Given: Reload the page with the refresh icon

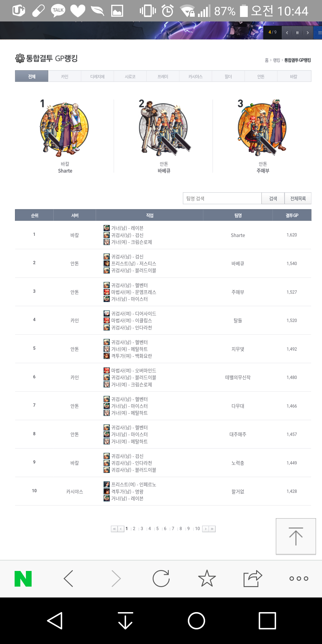Looking at the screenshot, I should 161,579.
